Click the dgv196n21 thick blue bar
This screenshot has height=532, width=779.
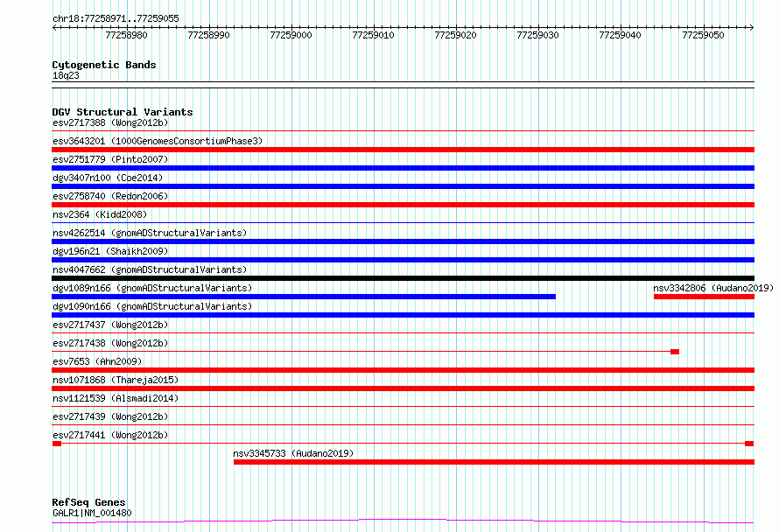click(403, 260)
